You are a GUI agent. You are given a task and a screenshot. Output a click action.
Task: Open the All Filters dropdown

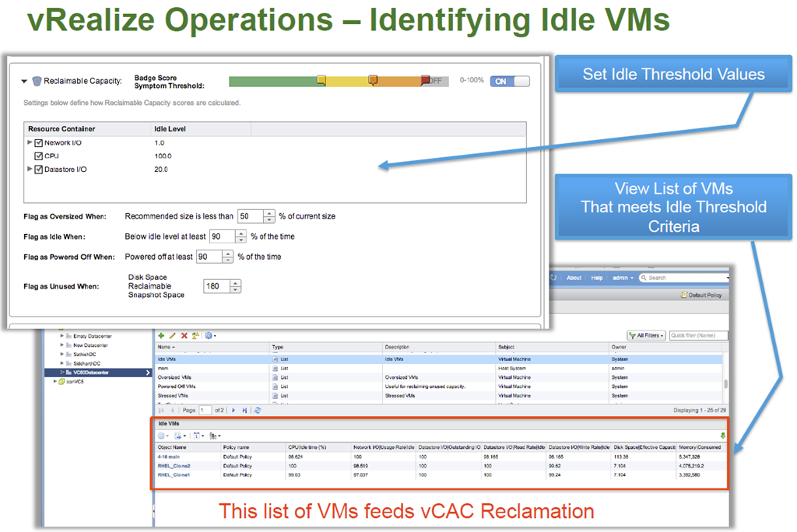645,336
